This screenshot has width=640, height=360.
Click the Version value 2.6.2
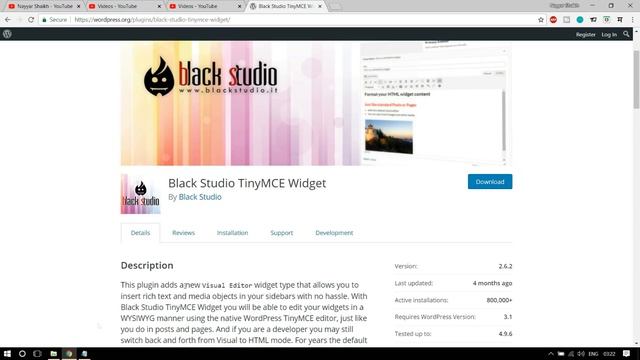pyautogui.click(x=505, y=266)
